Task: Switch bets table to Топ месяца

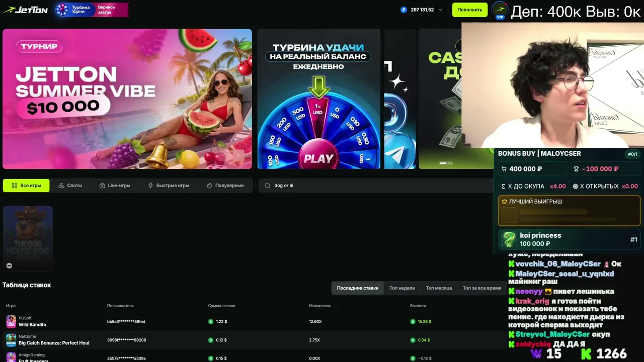Action: click(x=439, y=288)
